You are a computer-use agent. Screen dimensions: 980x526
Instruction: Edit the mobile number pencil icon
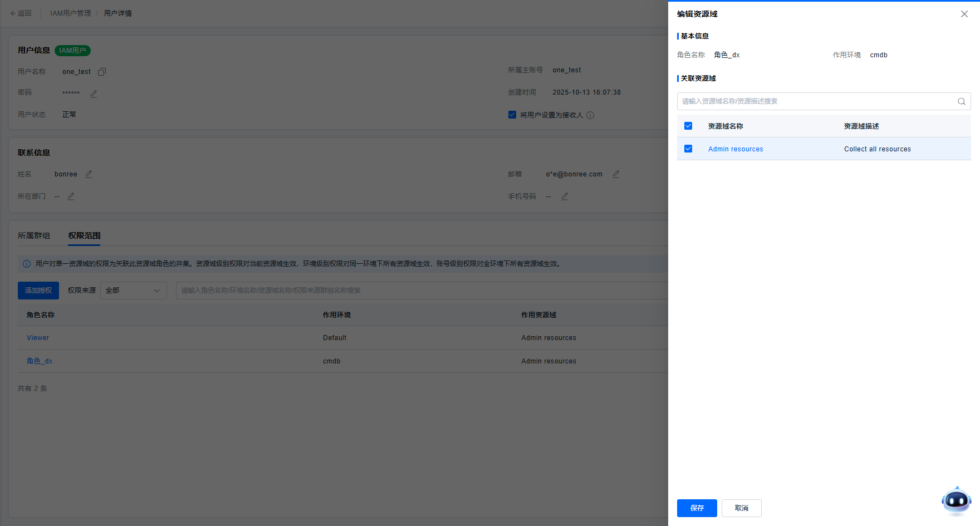coord(565,196)
